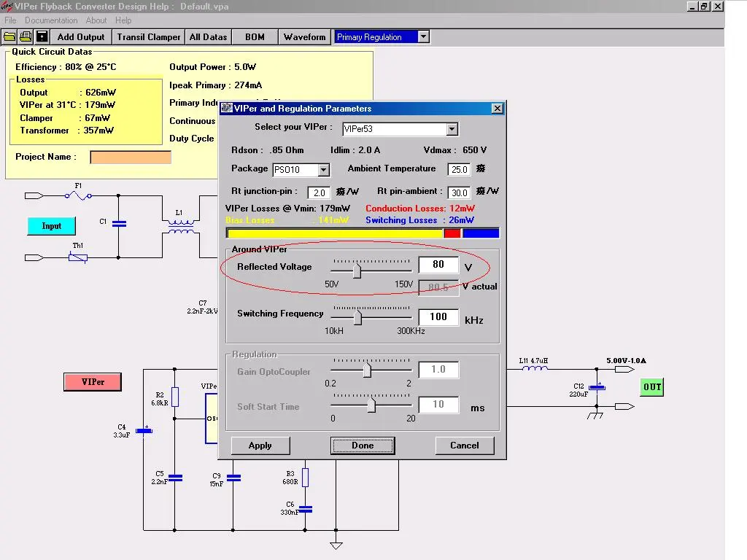The width and height of the screenshot is (747, 560).
Task: Click the print toolbar icon
Action: click(26, 36)
